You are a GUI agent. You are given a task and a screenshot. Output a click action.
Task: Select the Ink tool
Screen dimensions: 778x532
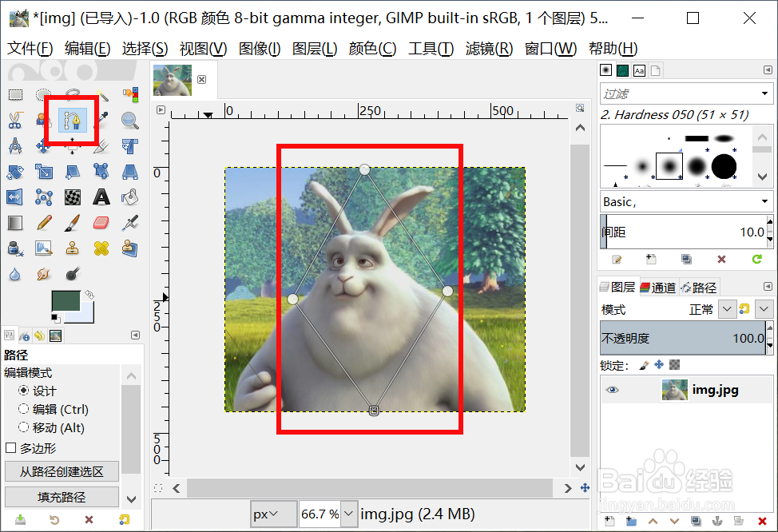[x=15, y=248]
